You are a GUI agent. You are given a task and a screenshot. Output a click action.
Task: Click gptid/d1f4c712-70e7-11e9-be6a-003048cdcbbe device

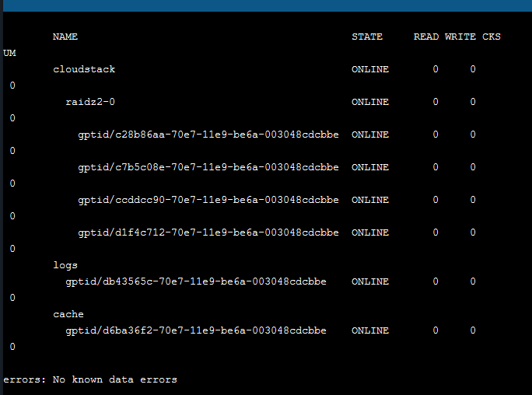(x=208, y=232)
